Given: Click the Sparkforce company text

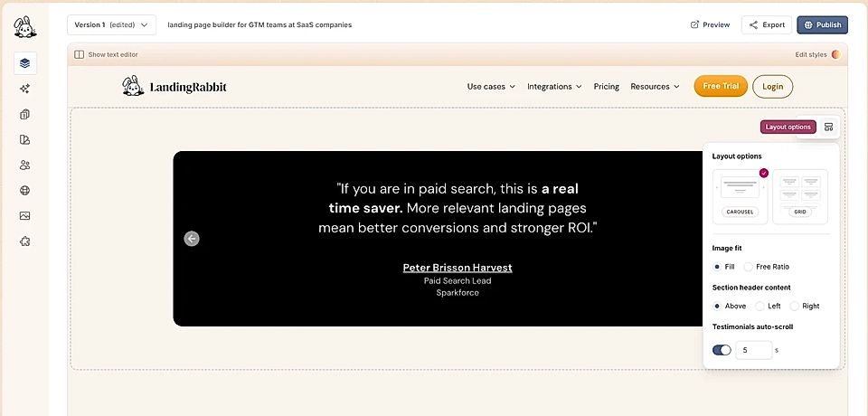Looking at the screenshot, I should tap(458, 292).
